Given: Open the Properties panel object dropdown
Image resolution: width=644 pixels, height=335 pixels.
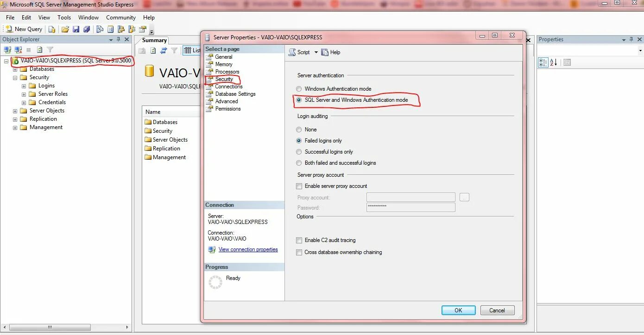Looking at the screenshot, I should (x=640, y=50).
